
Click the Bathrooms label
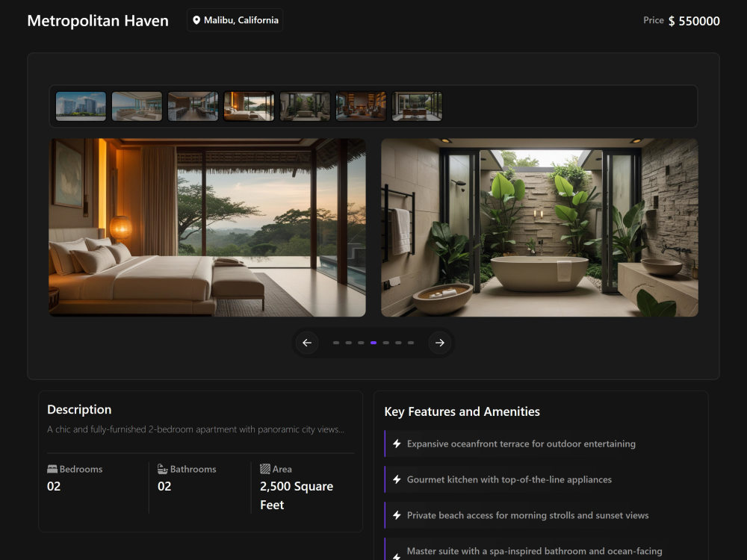193,469
